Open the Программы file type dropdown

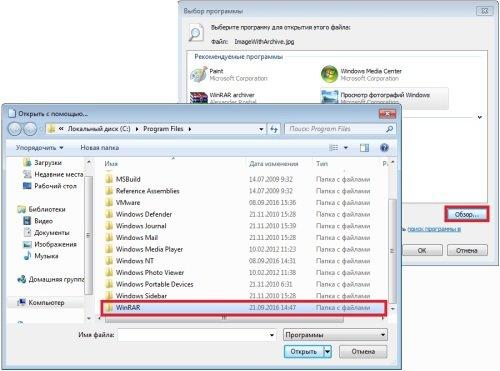335,335
